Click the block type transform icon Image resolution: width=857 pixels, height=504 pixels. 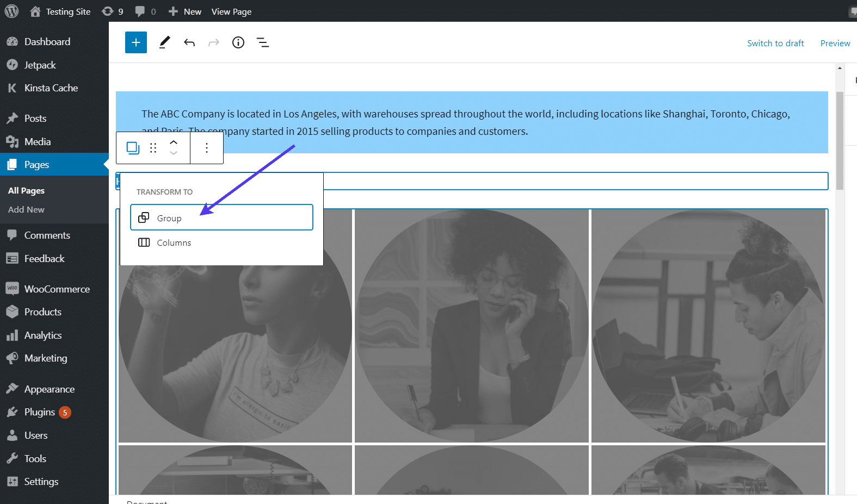click(133, 148)
